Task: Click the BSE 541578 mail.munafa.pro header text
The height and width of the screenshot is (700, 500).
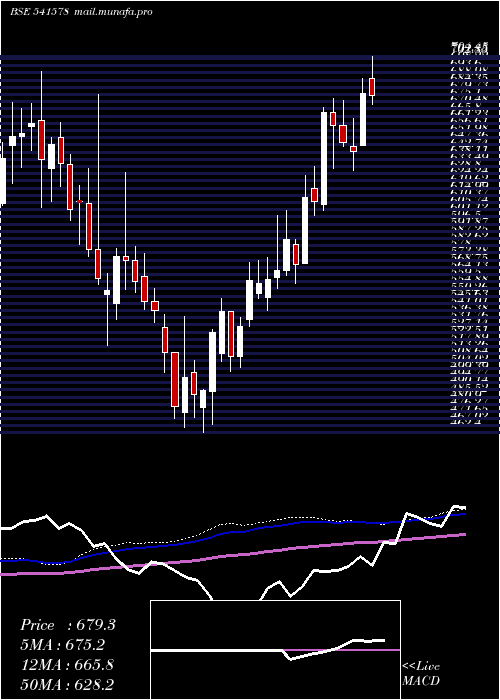Action: click(81, 12)
